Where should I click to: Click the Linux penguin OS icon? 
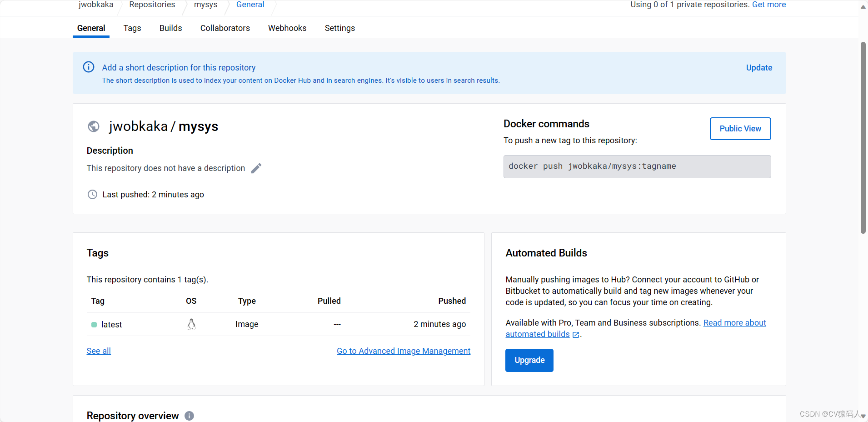(191, 324)
